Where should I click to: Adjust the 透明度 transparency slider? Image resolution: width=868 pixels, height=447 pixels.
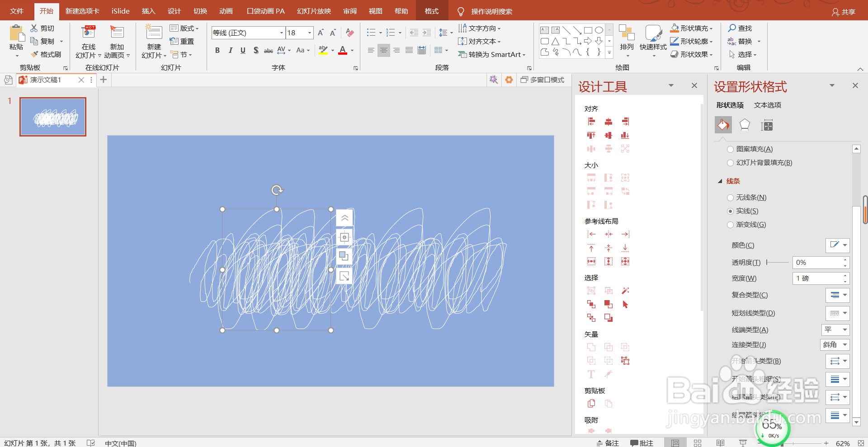pos(777,262)
